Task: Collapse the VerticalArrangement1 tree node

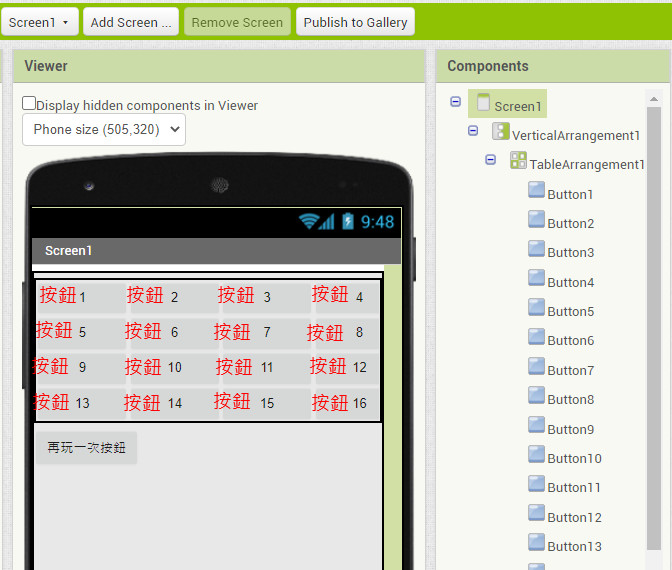Action: click(x=473, y=130)
